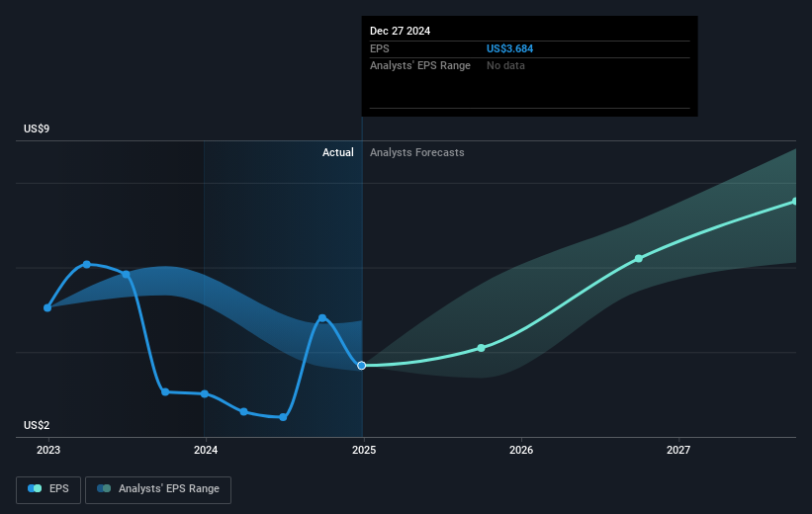
Task: Select the EPS point in early 2024
Action: 244,411
